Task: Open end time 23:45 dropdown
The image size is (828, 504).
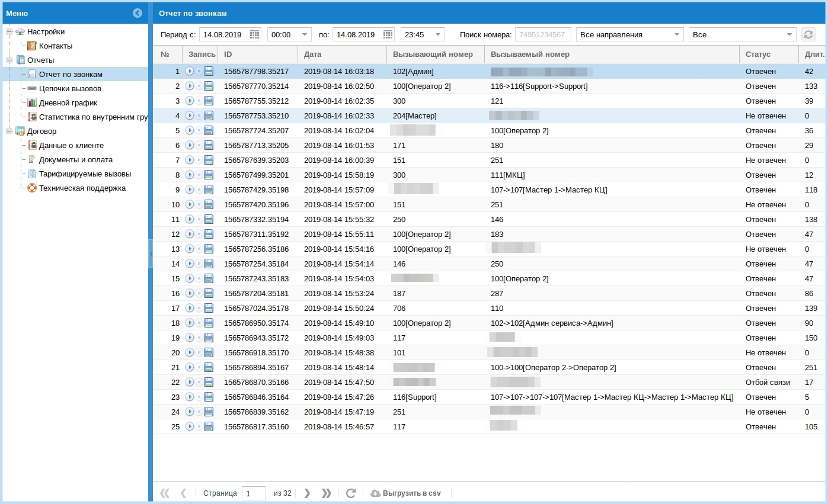Action: point(439,34)
